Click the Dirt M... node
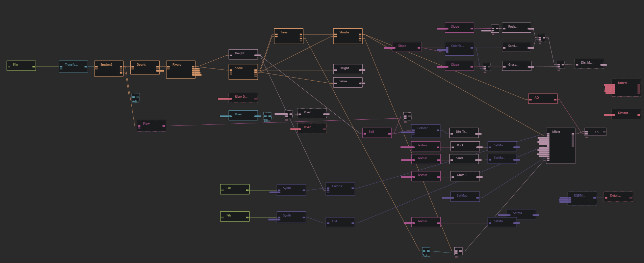This screenshot has width=644, height=263. pyautogui.click(x=589, y=64)
